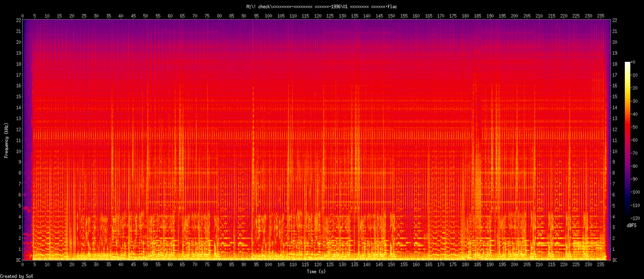This screenshot has width=644, height=279.
Task: Click "12" on the right frequency axis
Action: 616,129
